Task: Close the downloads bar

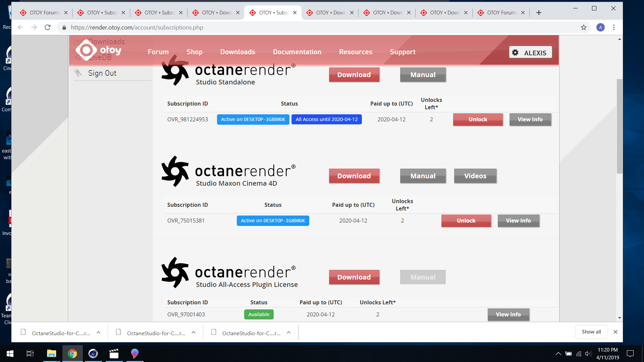Action: 615,332
